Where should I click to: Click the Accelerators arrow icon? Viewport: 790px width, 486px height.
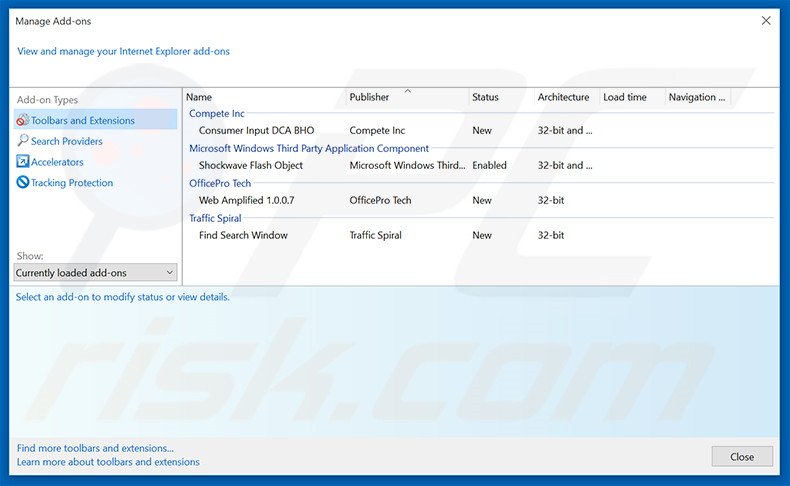click(23, 161)
